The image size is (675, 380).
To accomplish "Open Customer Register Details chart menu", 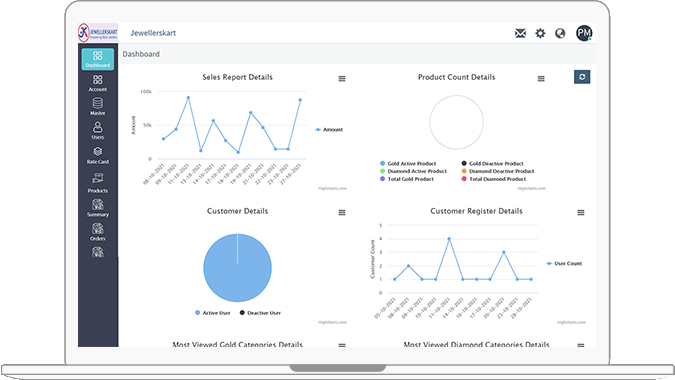I will point(581,213).
